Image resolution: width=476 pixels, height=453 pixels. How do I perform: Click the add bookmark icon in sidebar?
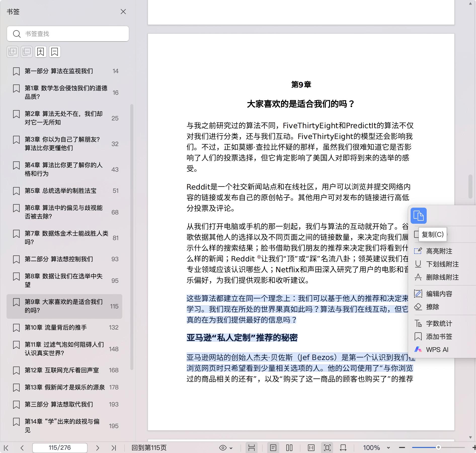point(41,52)
